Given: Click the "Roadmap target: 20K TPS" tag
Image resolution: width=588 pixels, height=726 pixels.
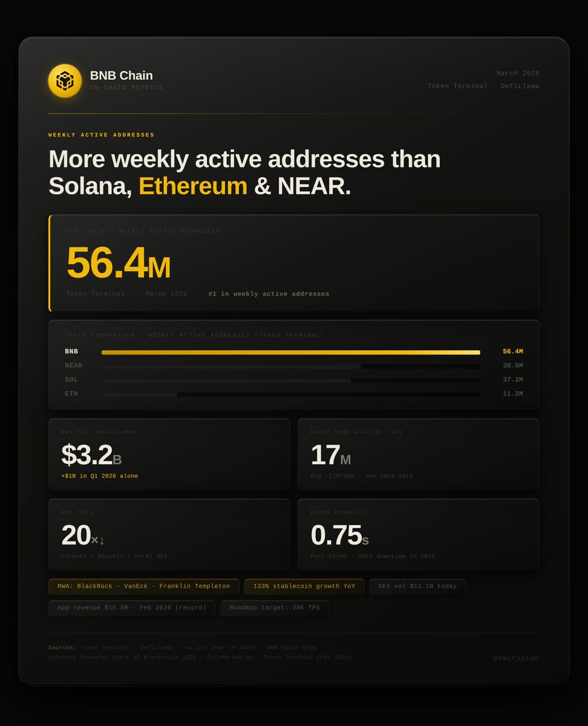Looking at the screenshot, I should point(275,608).
